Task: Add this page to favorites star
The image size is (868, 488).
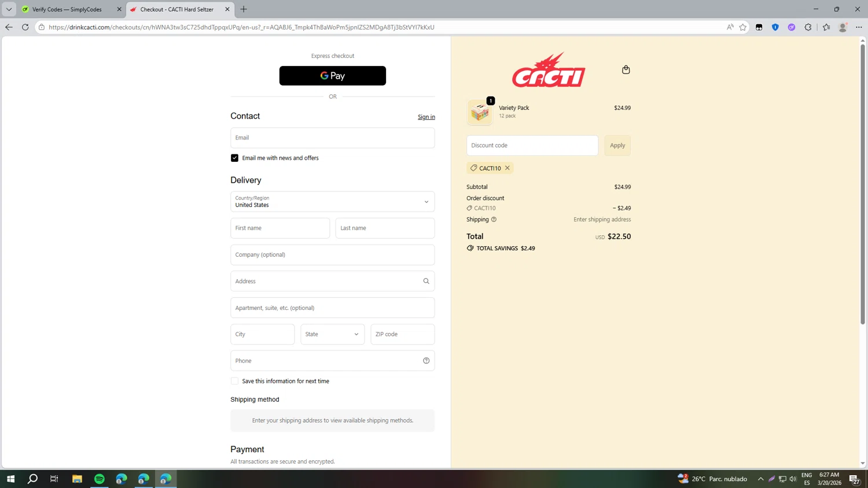Action: coord(743,27)
